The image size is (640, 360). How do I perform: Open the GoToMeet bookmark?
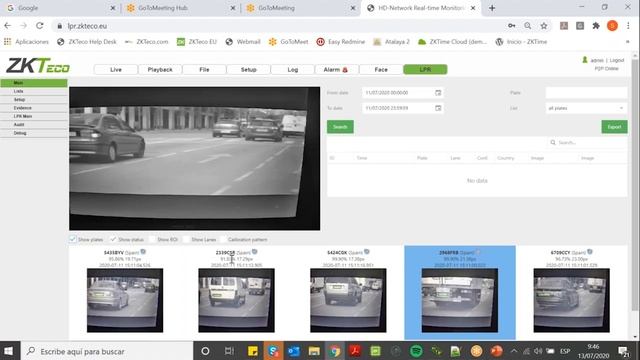(289, 42)
